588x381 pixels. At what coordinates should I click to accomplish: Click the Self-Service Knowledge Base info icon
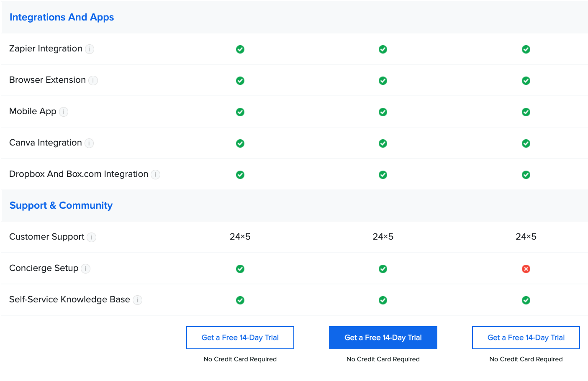[137, 300]
